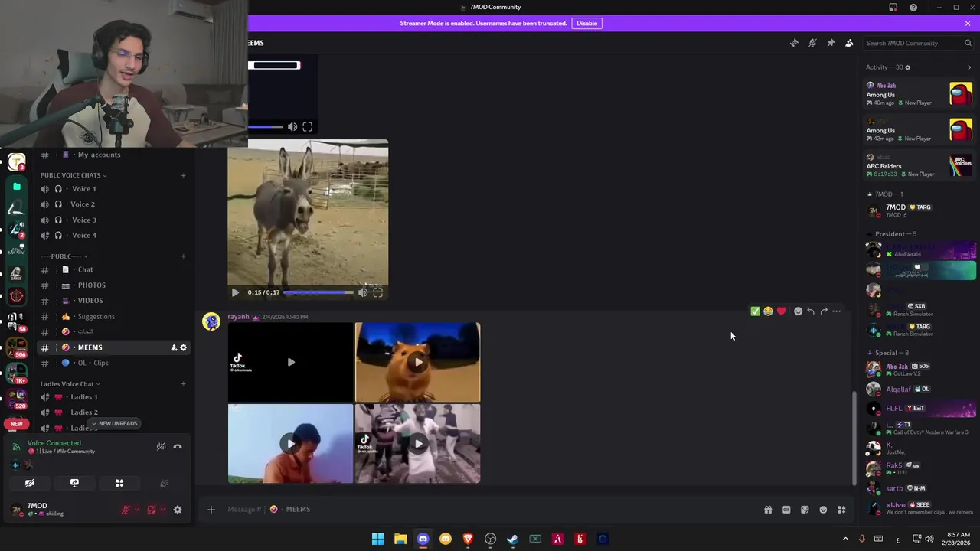Open donkey video in fullscreen
Viewport: 980px width, 551px height.
[x=377, y=292]
